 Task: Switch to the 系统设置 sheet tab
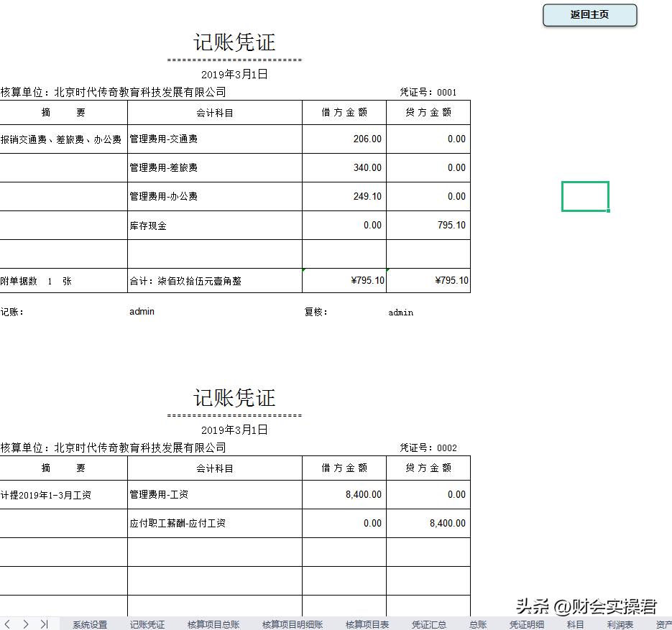89,624
